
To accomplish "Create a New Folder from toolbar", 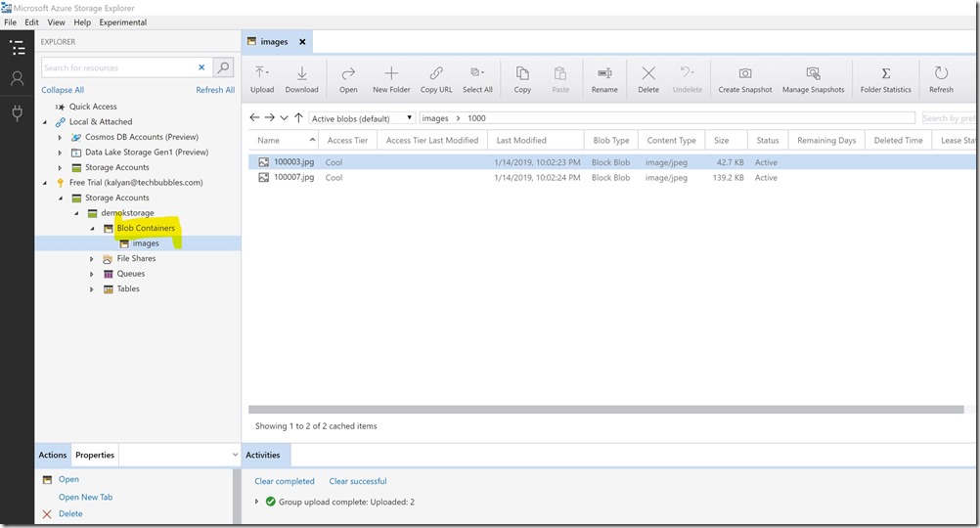I will [x=391, y=79].
